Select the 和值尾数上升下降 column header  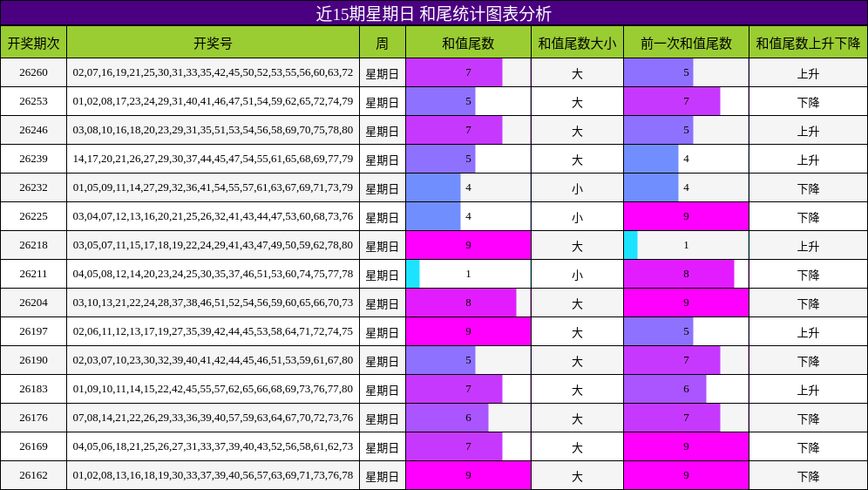808,43
